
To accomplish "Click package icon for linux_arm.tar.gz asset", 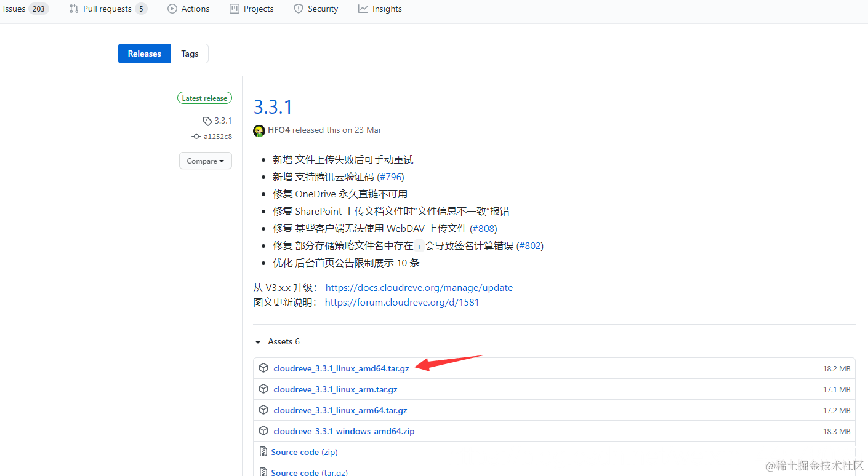I will [x=263, y=389].
